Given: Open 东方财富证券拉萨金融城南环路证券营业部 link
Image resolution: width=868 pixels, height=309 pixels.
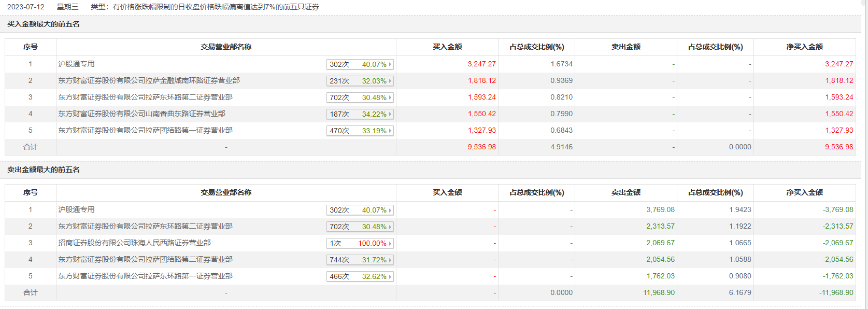Looking at the screenshot, I should click(149, 80).
